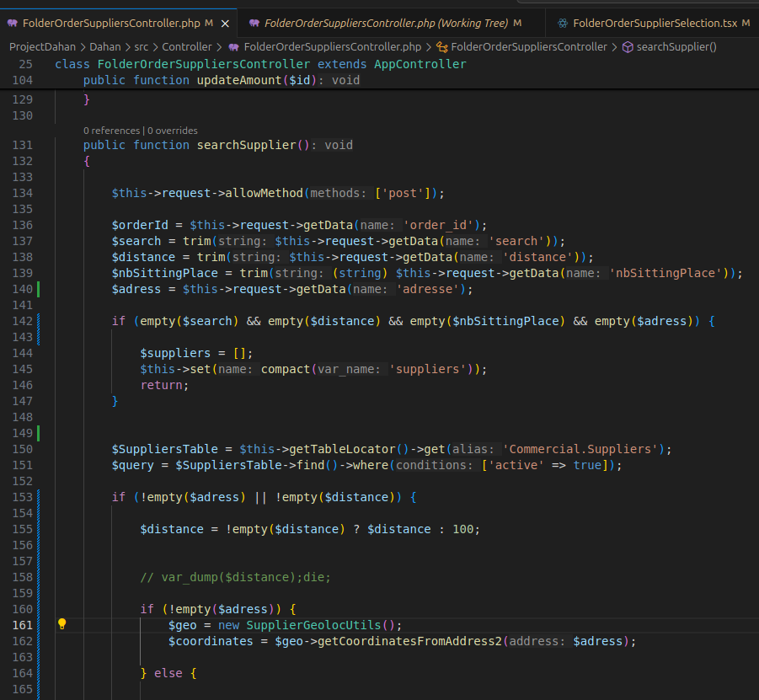Click the class symbol icon in breadcrumb
The height and width of the screenshot is (700, 759).
(x=441, y=47)
